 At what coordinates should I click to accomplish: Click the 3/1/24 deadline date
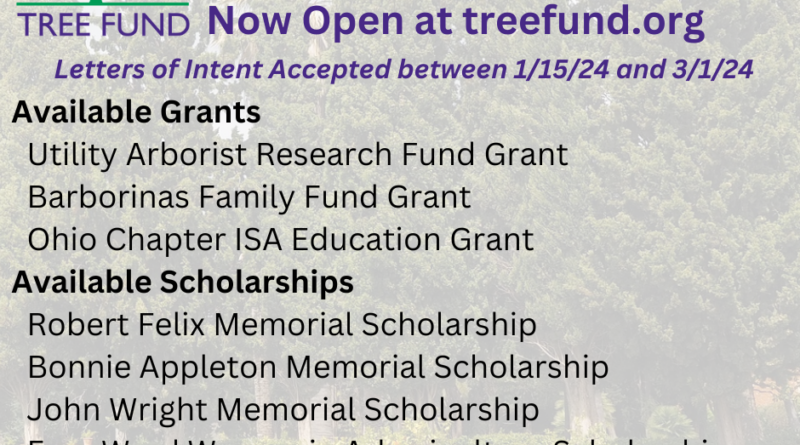click(x=712, y=69)
